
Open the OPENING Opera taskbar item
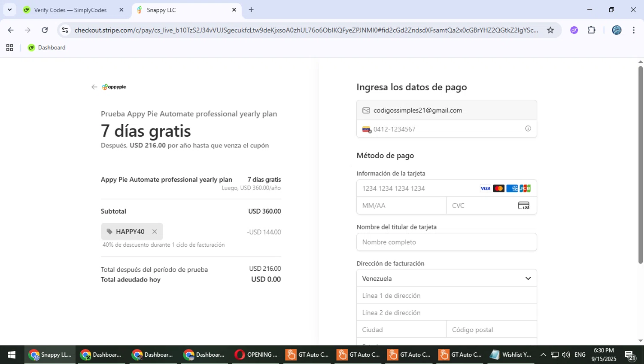pyautogui.click(x=256, y=355)
